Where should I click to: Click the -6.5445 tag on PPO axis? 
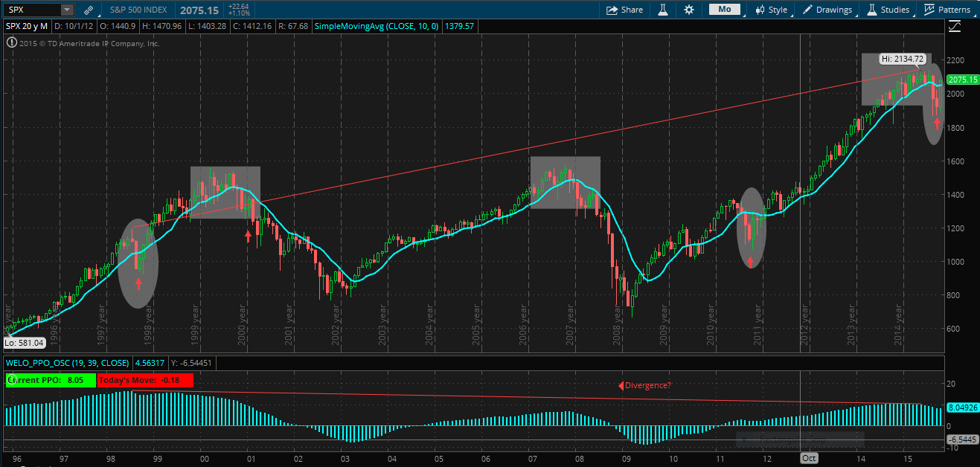pos(961,439)
